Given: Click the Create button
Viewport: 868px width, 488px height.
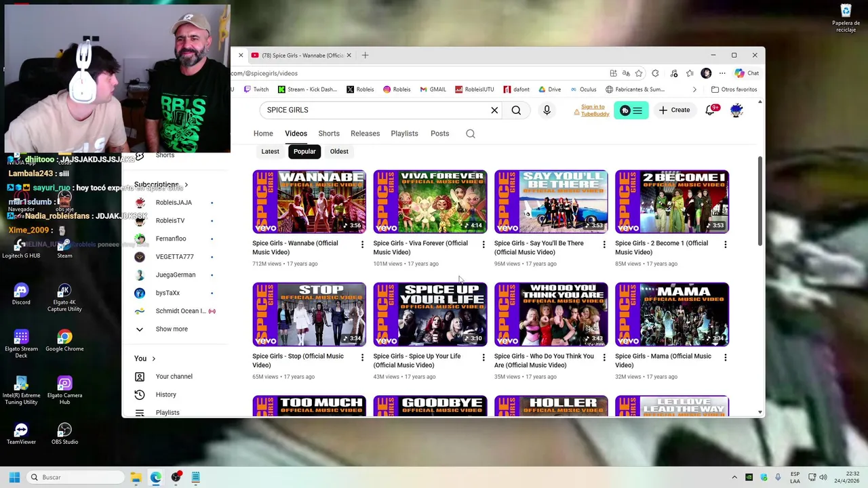Looking at the screenshot, I should tap(674, 110).
